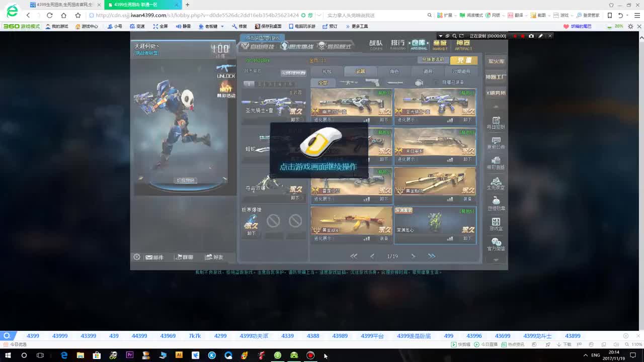Jump to the last inventory page
644x362 pixels.
[432, 256]
